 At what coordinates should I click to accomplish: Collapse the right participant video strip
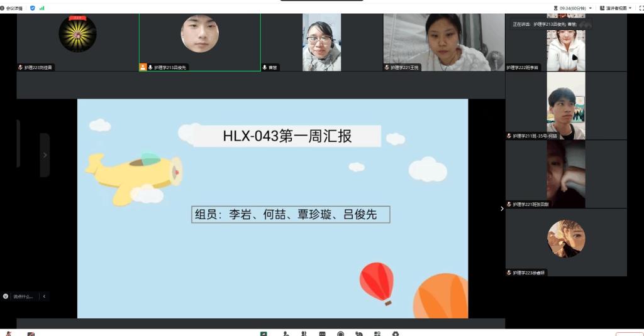coord(502,209)
